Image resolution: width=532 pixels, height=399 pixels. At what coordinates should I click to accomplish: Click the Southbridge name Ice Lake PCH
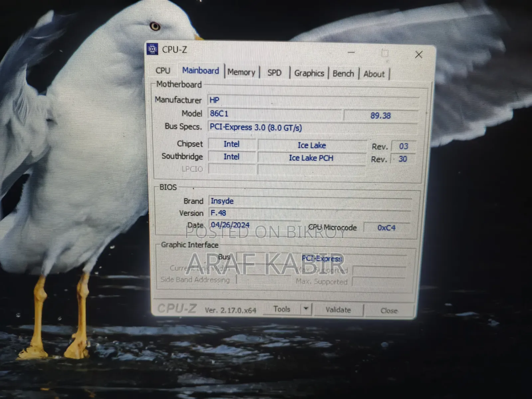click(311, 158)
